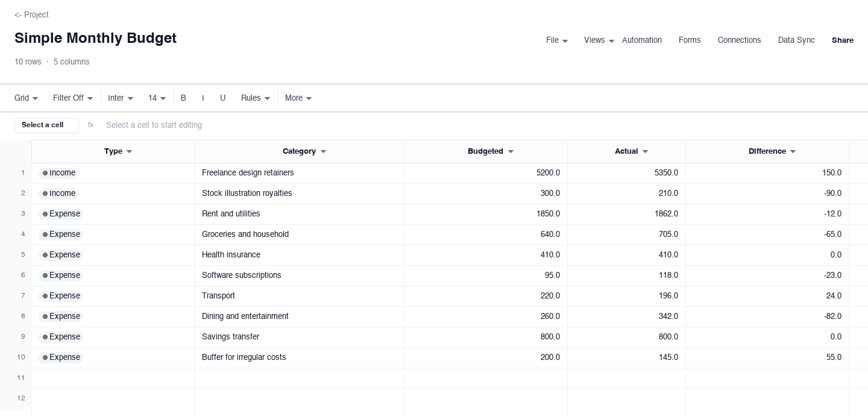Viewport: 868px width, 416px height.
Task: Open the File menu
Action: [x=557, y=40]
